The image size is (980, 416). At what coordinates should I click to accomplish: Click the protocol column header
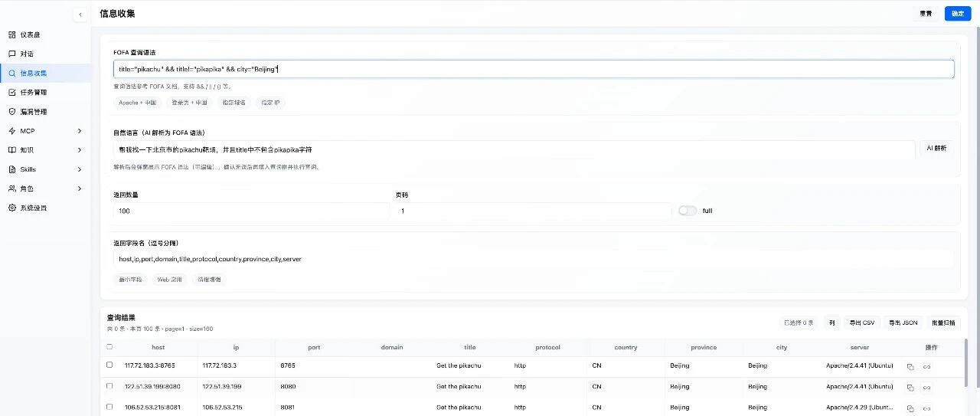[x=547, y=347]
